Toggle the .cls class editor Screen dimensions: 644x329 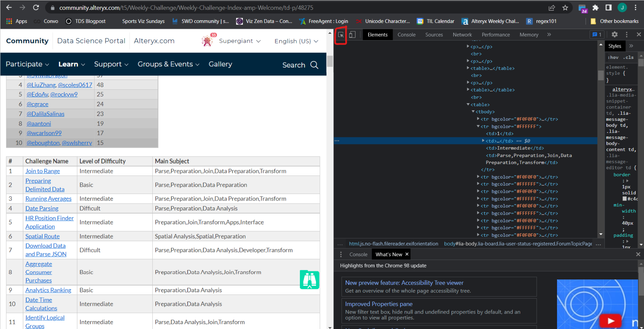tap(629, 57)
